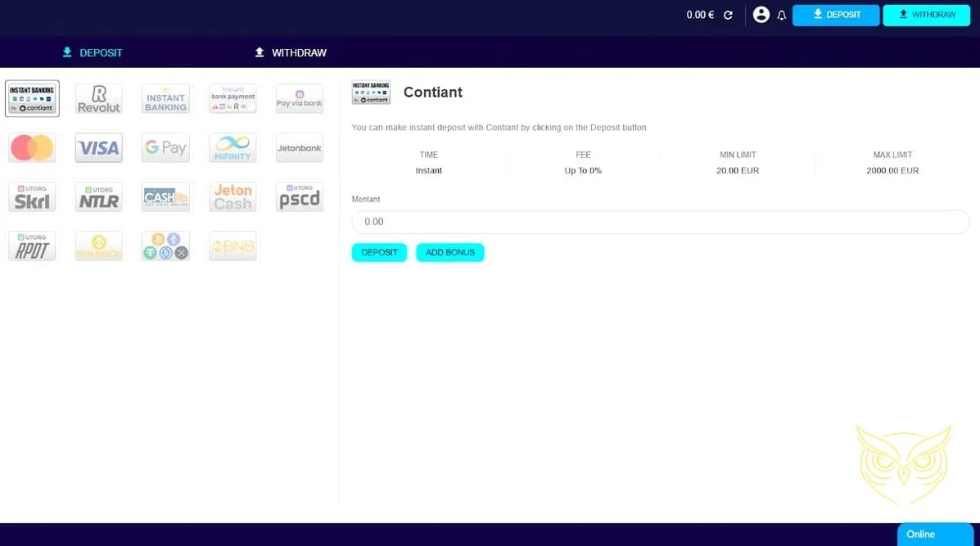Image resolution: width=980 pixels, height=546 pixels.
Task: Select the Utorg Skrl payment option
Action: pyautogui.click(x=32, y=197)
